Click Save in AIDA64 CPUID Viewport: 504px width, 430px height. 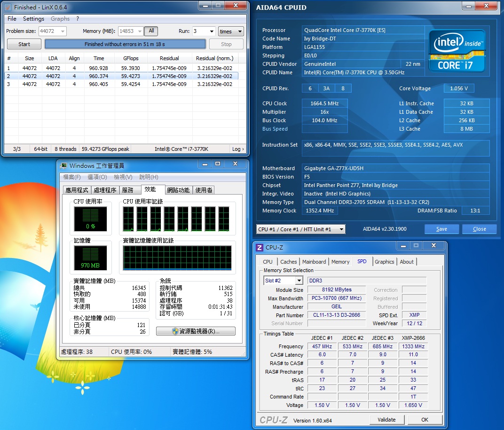441,229
